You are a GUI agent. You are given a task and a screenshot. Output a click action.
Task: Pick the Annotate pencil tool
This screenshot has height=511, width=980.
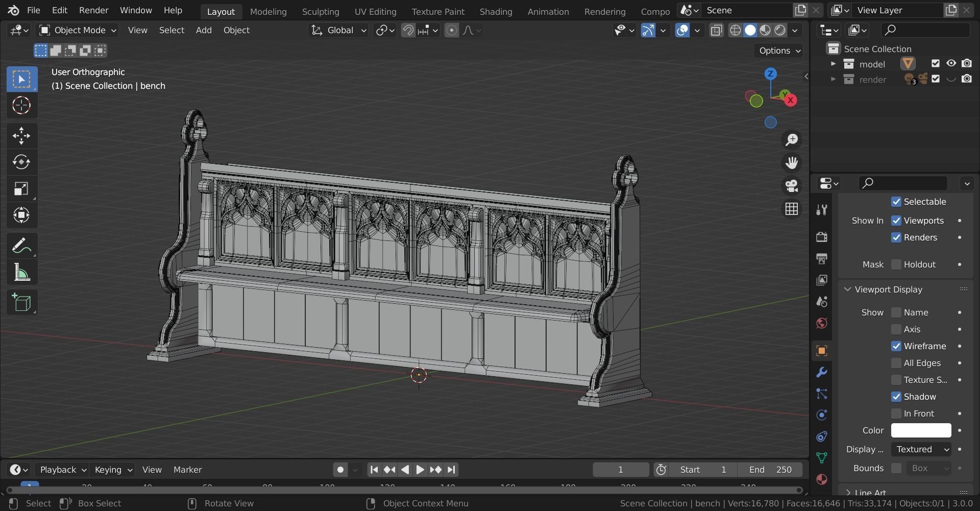[x=21, y=246]
